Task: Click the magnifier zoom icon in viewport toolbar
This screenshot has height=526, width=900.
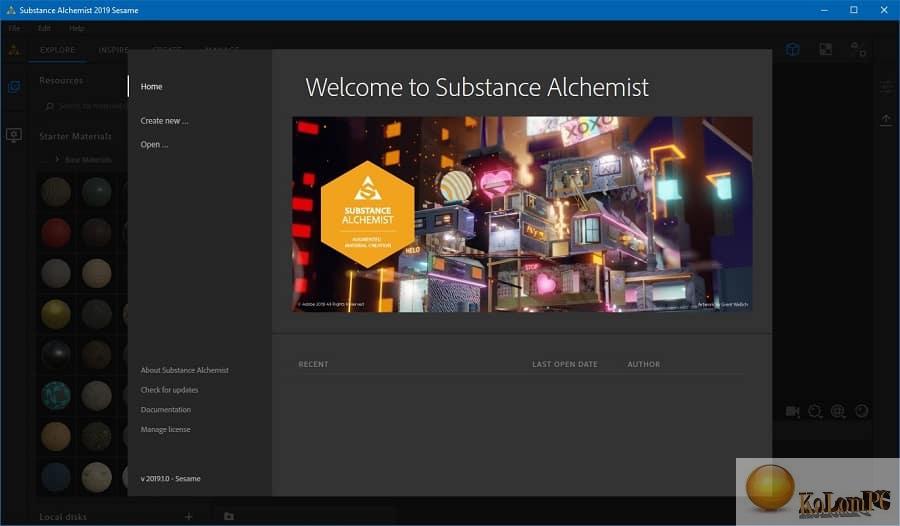Action: pyautogui.click(x=815, y=411)
